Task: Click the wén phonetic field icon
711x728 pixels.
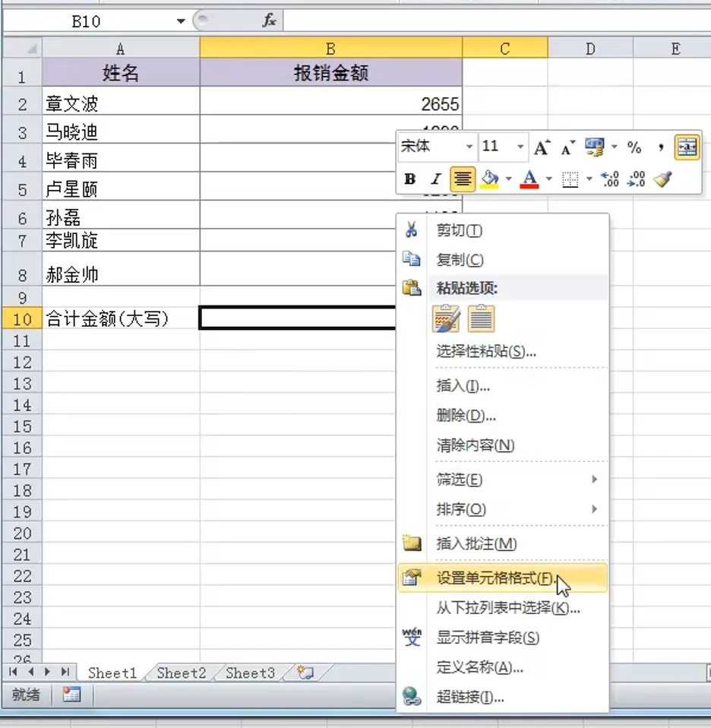Action: [412, 637]
